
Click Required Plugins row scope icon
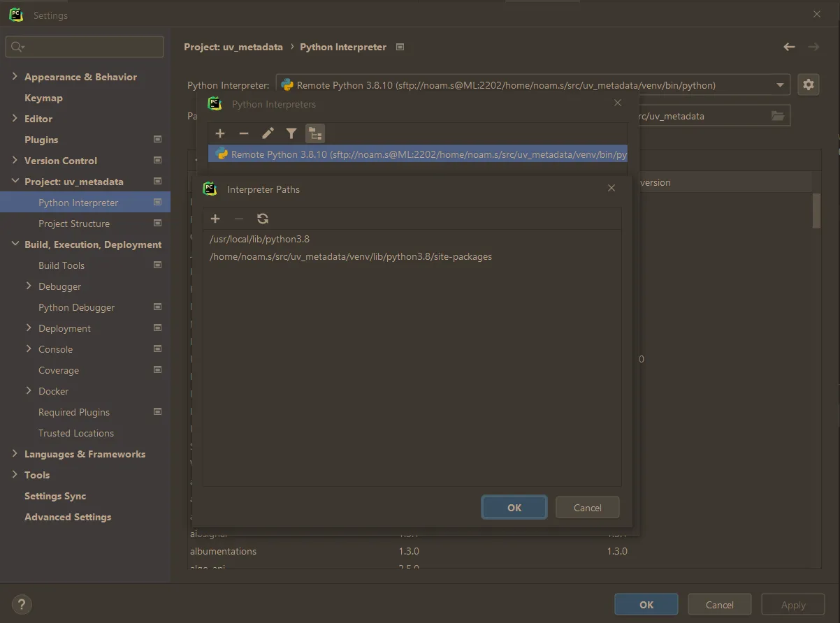coord(157,412)
